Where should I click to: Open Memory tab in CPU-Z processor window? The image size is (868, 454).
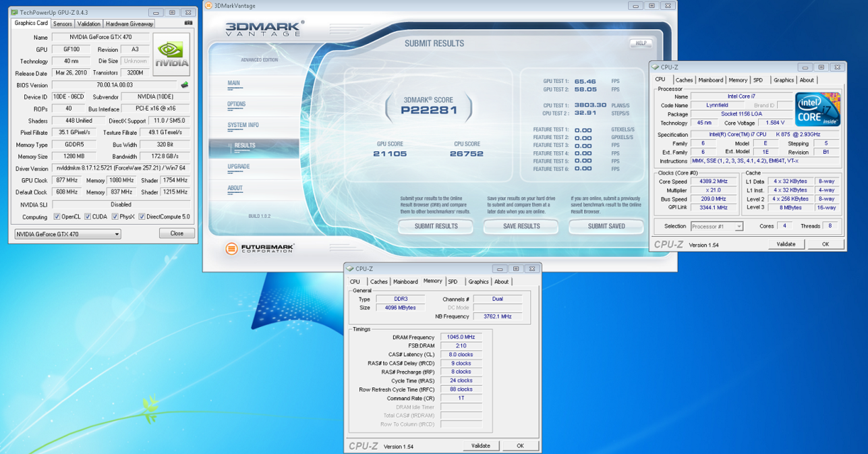pos(738,80)
